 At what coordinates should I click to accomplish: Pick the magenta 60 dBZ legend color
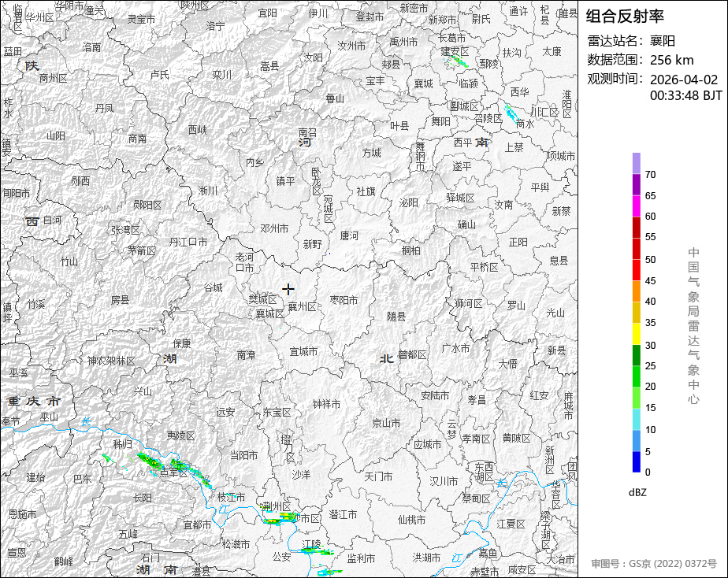[636, 206]
